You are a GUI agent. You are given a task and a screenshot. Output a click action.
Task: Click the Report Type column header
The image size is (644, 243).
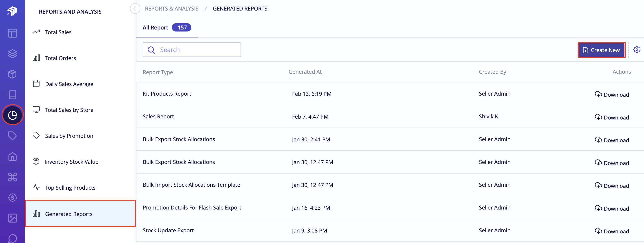[x=158, y=72]
